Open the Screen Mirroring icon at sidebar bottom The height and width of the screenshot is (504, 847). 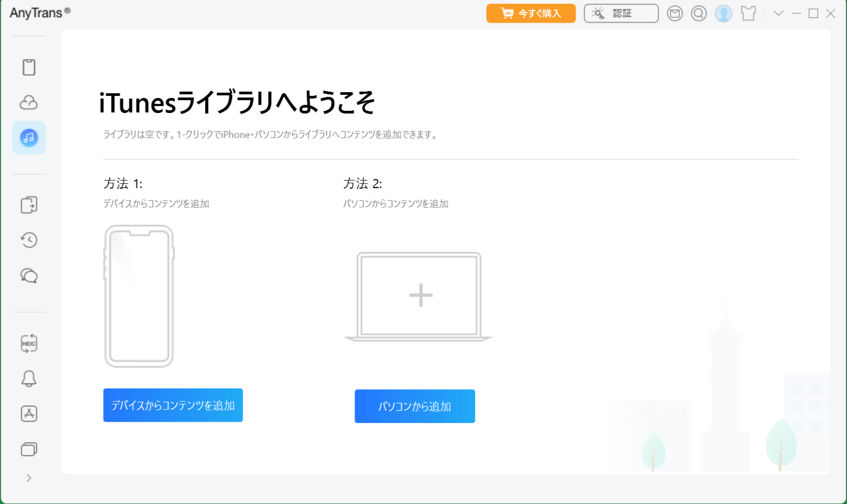tap(29, 449)
